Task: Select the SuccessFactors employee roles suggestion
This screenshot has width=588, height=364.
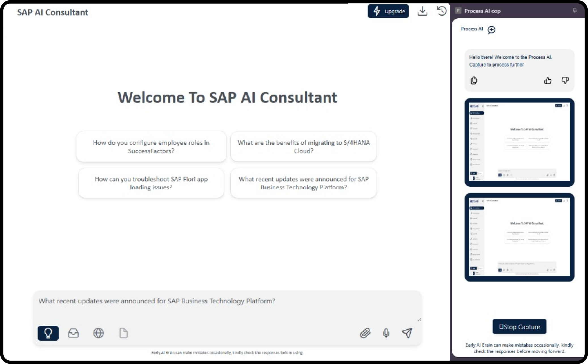Action: pyautogui.click(x=151, y=147)
